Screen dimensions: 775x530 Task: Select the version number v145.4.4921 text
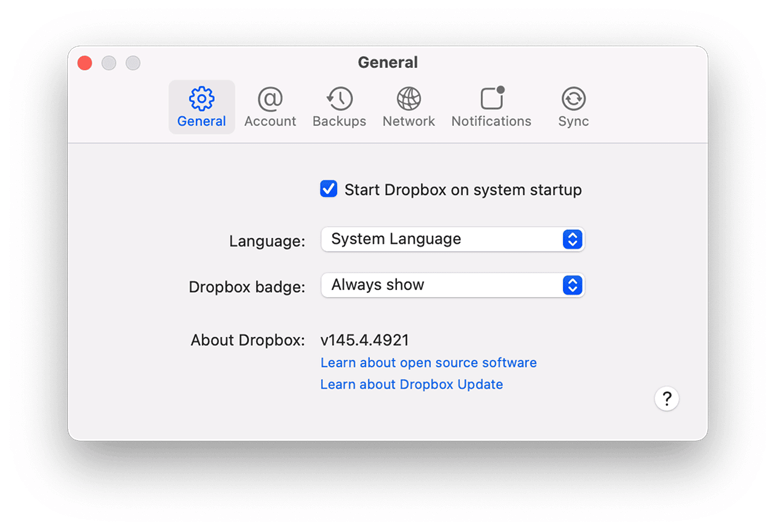[x=365, y=340]
